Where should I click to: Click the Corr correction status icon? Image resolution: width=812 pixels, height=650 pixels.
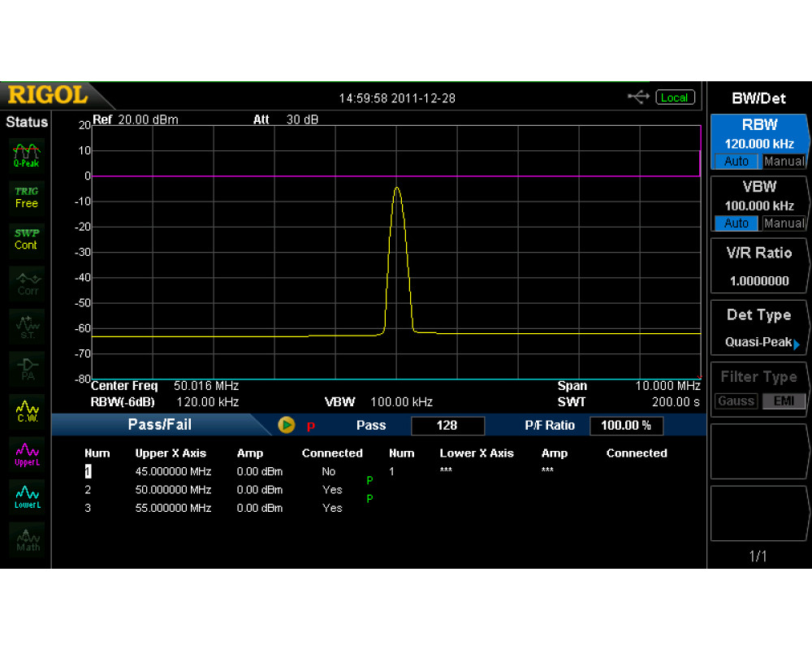(27, 283)
